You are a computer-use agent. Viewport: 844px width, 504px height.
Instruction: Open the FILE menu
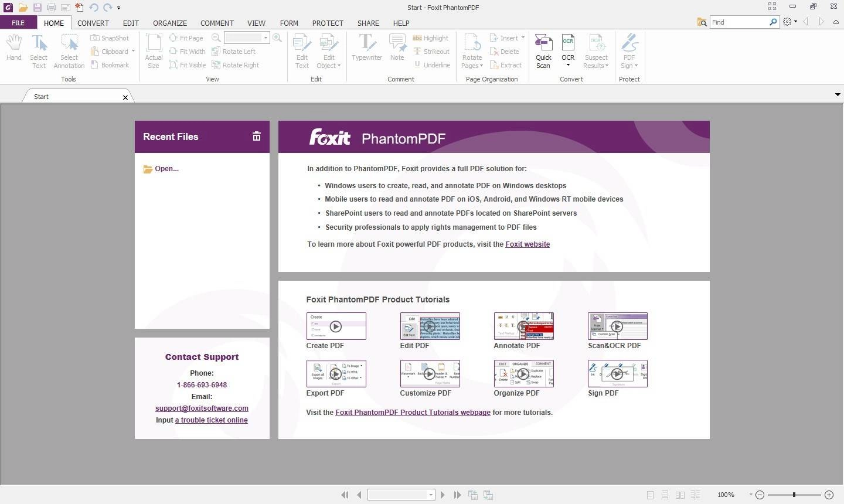pyautogui.click(x=18, y=23)
